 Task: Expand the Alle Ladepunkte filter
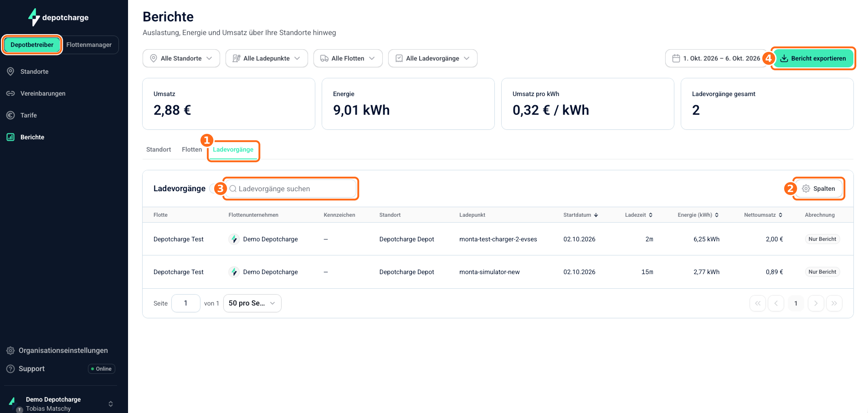[x=267, y=58]
